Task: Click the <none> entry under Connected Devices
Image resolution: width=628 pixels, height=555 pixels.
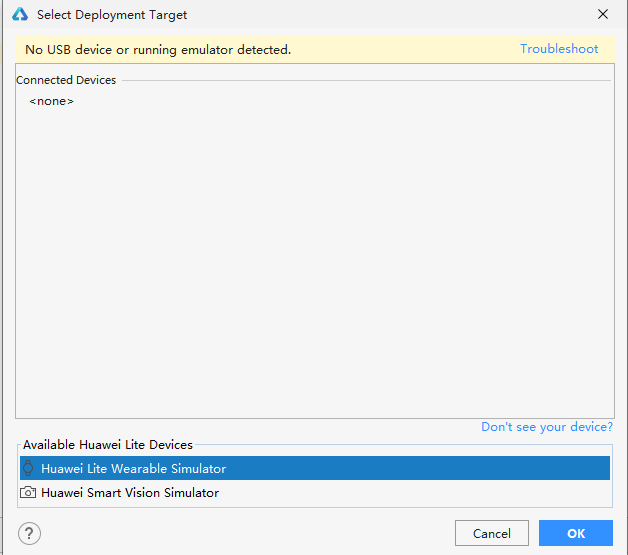Action: pyautogui.click(x=51, y=101)
